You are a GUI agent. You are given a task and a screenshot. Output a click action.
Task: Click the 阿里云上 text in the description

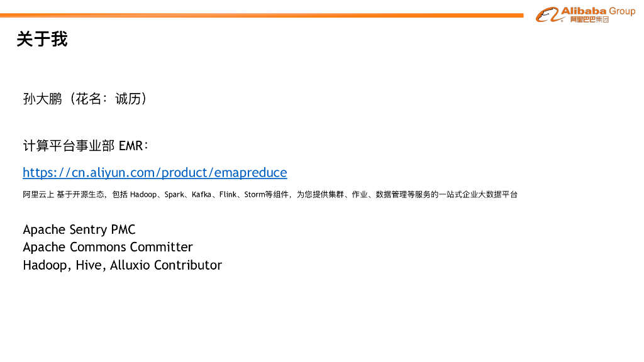(x=38, y=195)
